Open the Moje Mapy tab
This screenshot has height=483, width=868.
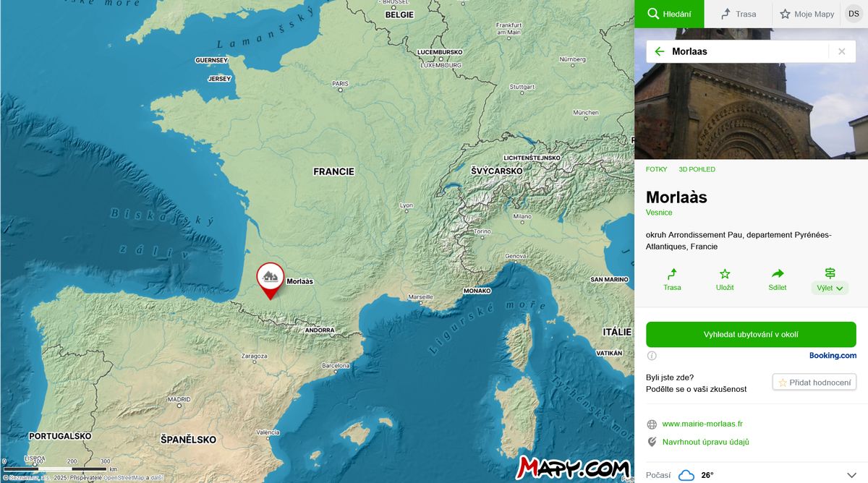pyautogui.click(x=807, y=14)
